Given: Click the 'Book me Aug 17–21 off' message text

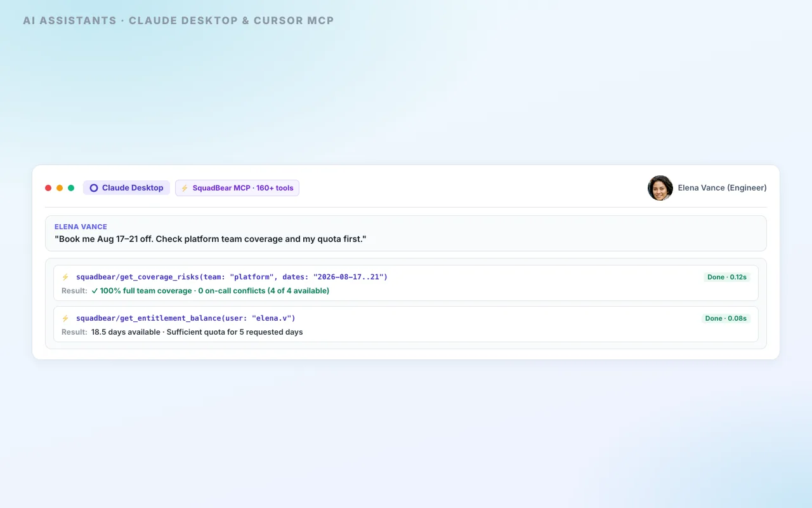Looking at the screenshot, I should (x=211, y=239).
